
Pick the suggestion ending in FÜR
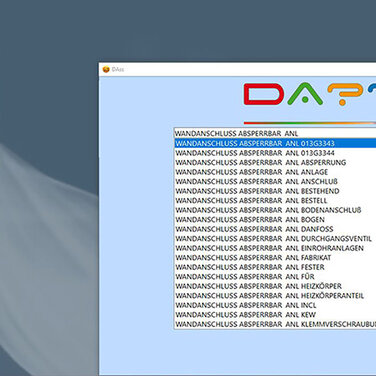pyautogui.click(x=275, y=276)
